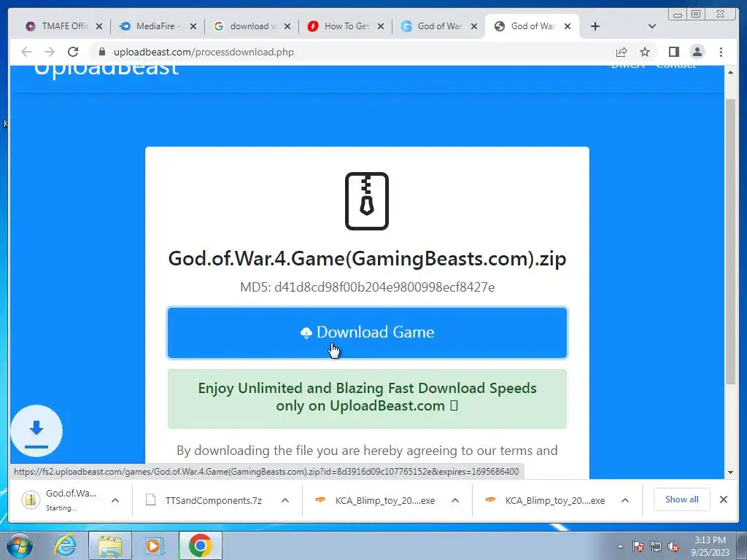Expand first KCA_Blimp_toy exe options chevron
747x560 pixels.
point(455,500)
